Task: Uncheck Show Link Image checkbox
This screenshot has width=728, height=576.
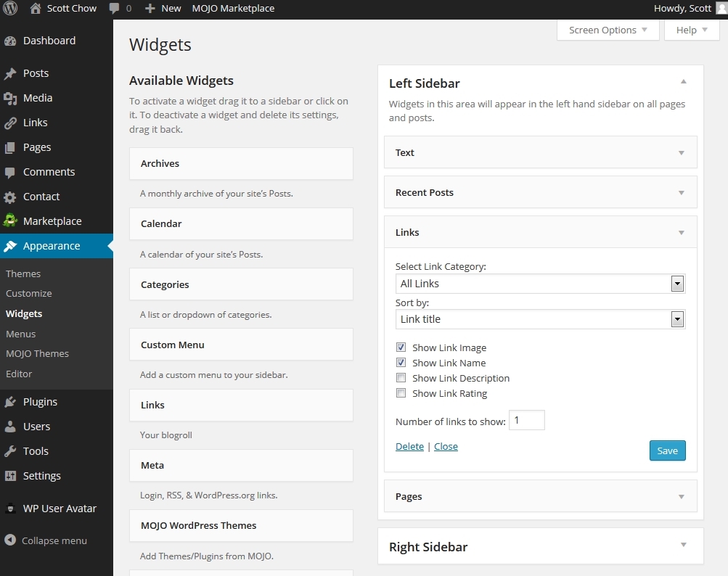Action: pyautogui.click(x=401, y=347)
